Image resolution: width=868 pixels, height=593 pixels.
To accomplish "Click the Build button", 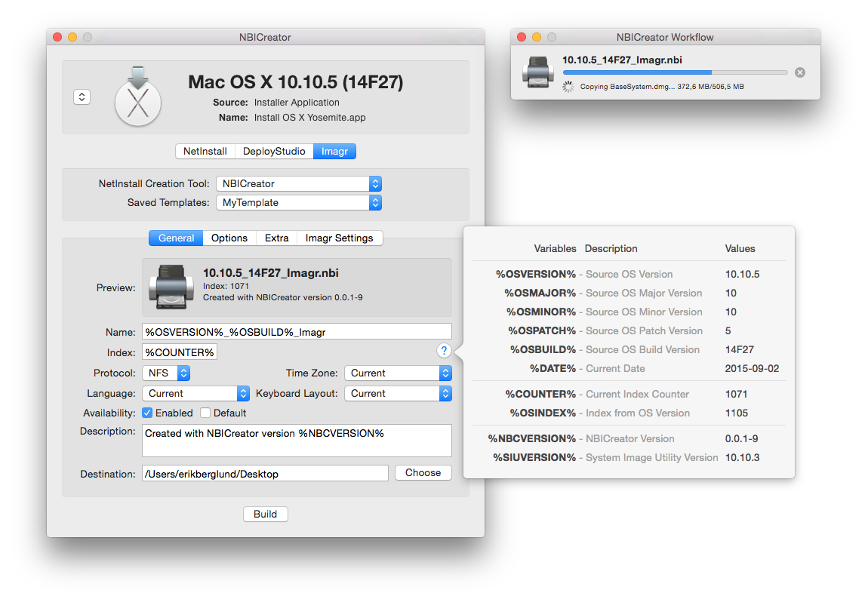I will pyautogui.click(x=265, y=514).
